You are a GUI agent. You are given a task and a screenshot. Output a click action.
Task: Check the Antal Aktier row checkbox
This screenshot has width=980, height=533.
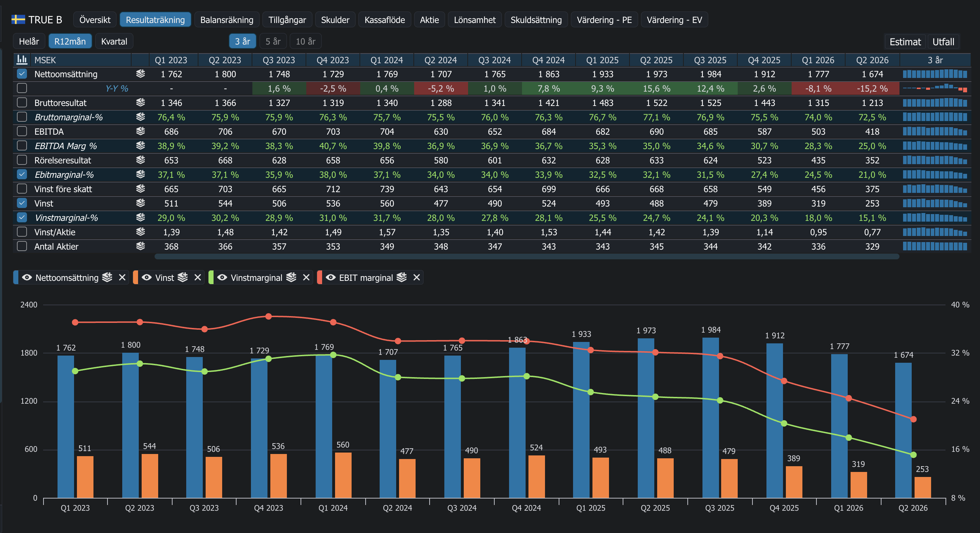click(x=22, y=246)
